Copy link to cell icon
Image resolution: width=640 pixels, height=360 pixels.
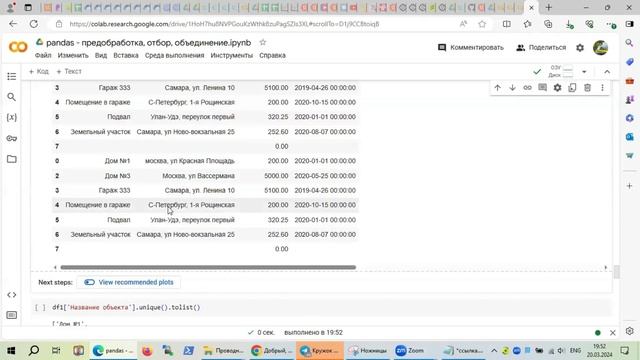(x=527, y=88)
